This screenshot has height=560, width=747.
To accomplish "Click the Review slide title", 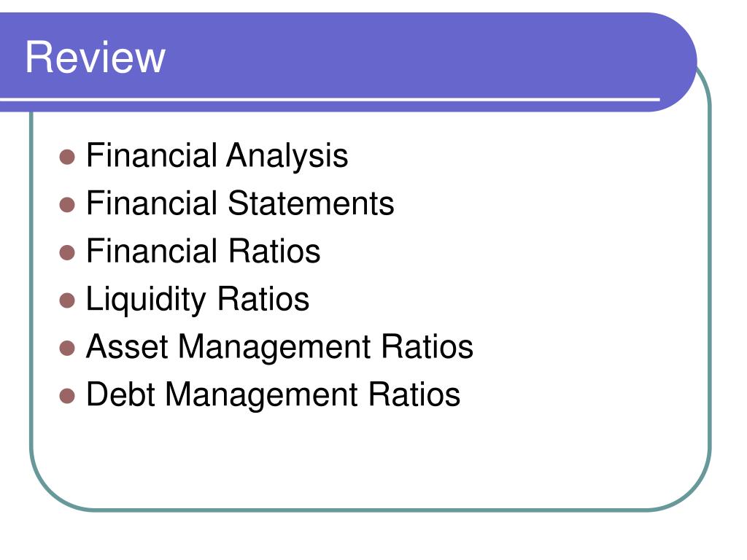I will click(x=96, y=57).
